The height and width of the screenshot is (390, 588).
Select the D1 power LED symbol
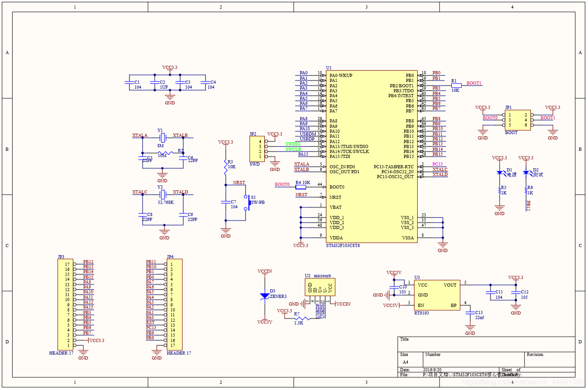pos(499,173)
